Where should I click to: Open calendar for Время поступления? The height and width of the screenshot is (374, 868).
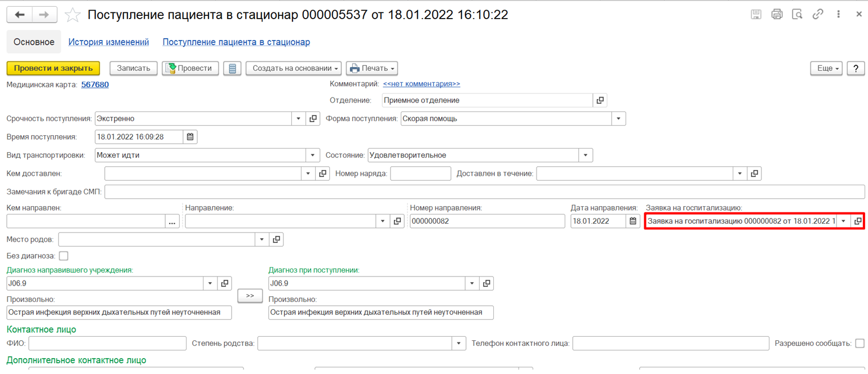pos(191,137)
